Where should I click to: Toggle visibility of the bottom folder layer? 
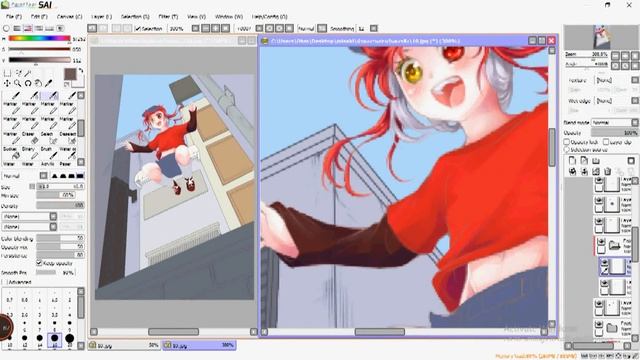599,324
